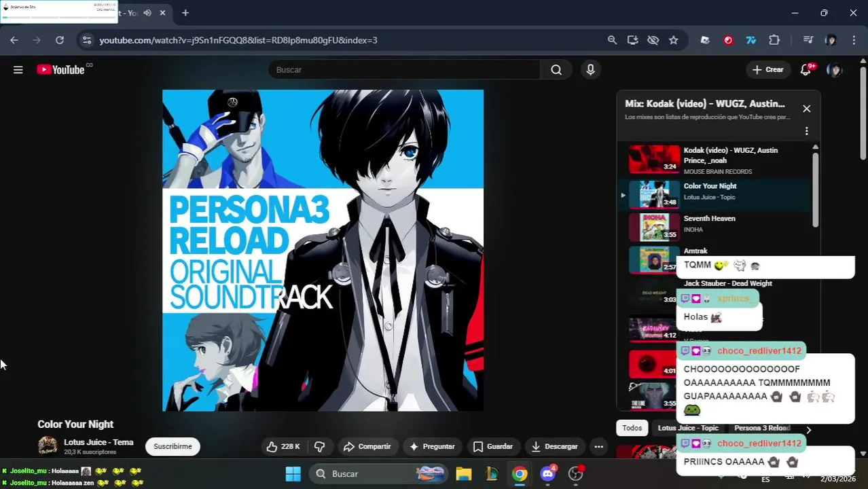Select the Todos filter chip

coord(632,428)
